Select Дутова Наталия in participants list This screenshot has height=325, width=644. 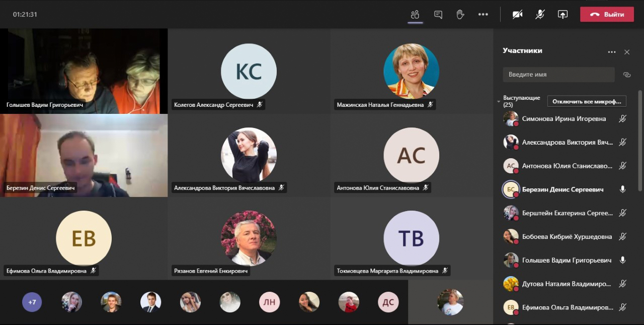pos(567,284)
